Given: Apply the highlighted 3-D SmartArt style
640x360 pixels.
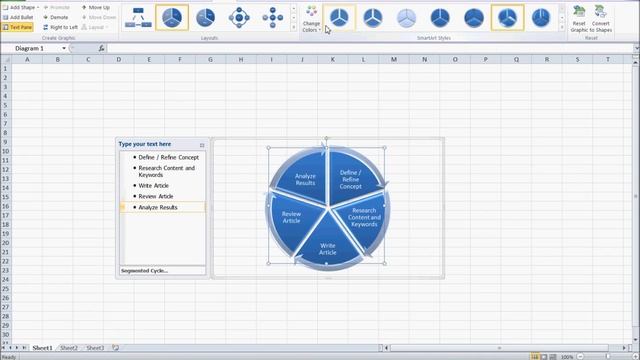Looking at the screenshot, I should pos(507,18).
